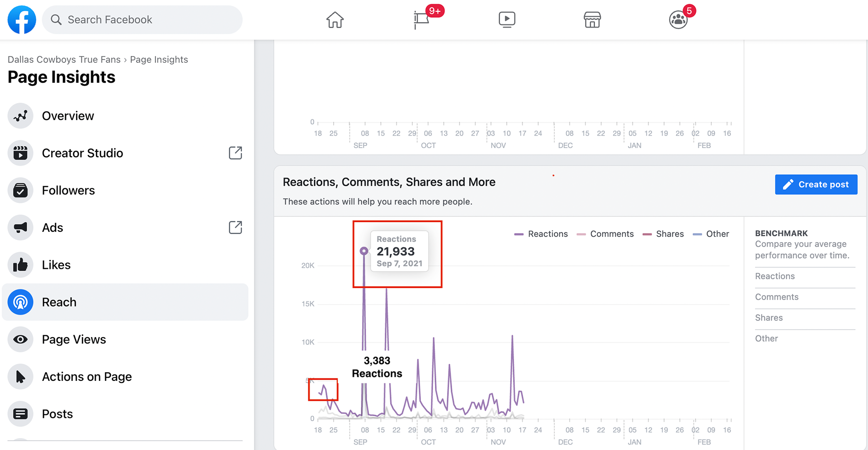Toggle Reactions series in chart legend
Screen dimensions: 868x450
[541, 234]
